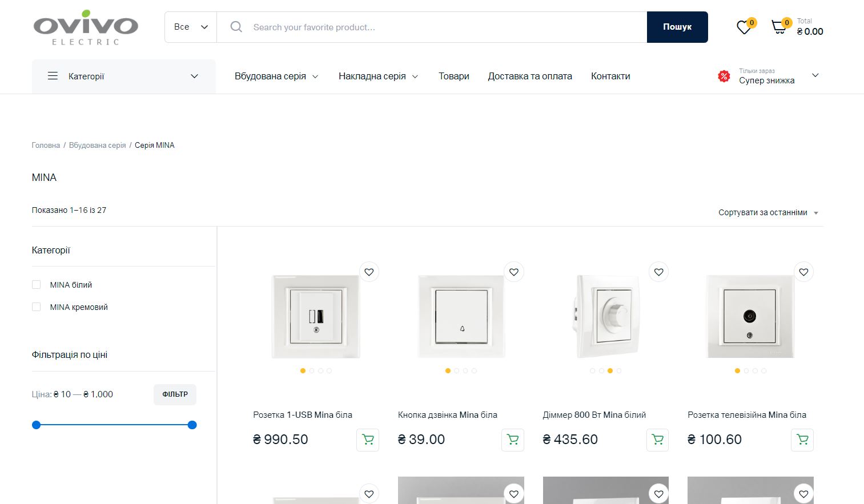The image size is (864, 504).
Task: Apply the price ФІЛЬТР button
Action: (x=175, y=394)
